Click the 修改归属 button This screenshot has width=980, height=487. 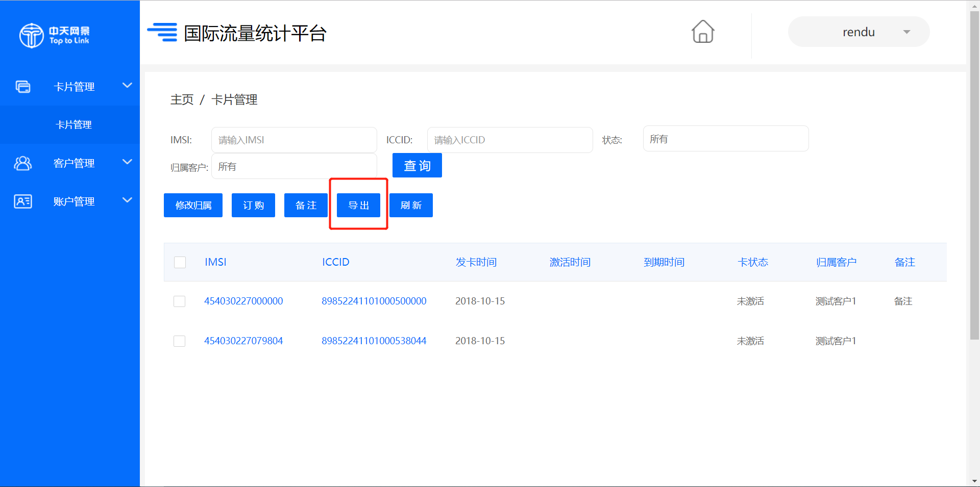point(193,205)
